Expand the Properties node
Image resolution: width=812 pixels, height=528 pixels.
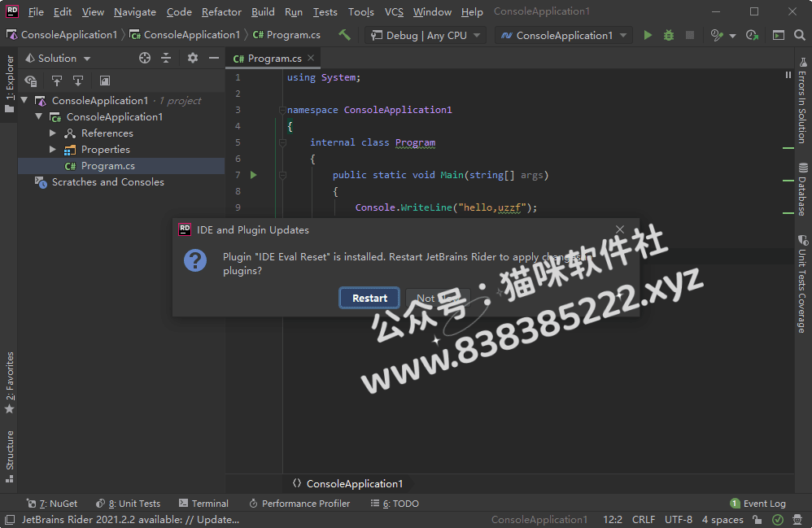point(52,149)
